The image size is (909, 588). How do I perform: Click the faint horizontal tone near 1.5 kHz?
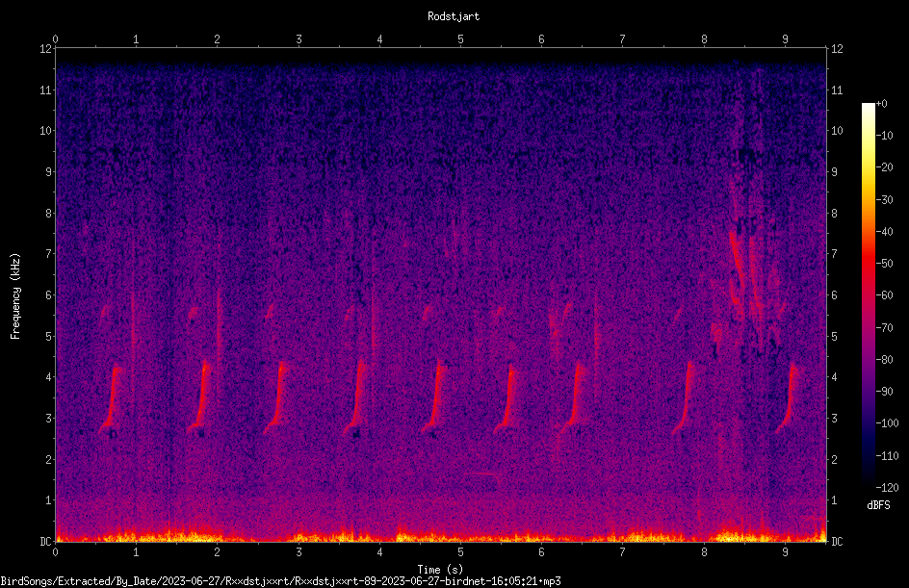tap(482, 474)
